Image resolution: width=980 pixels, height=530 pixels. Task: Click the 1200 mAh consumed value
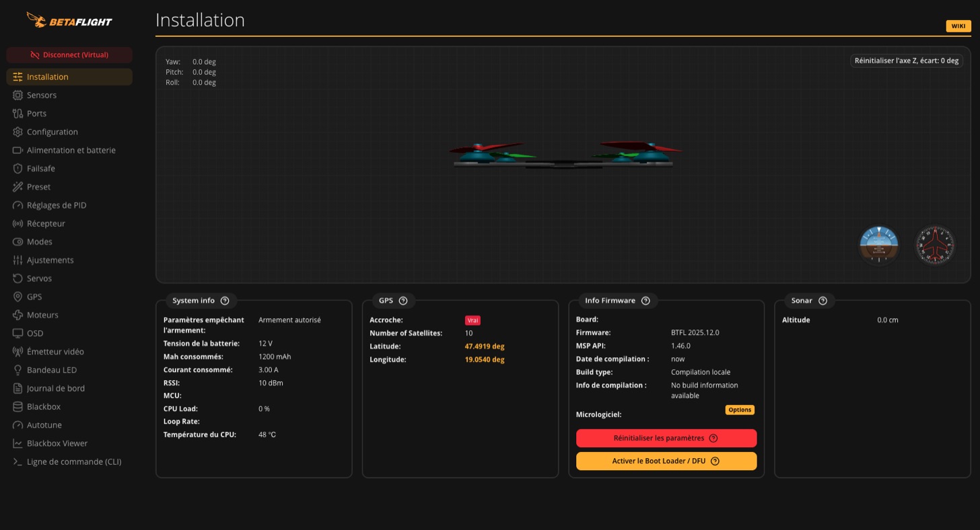click(275, 357)
